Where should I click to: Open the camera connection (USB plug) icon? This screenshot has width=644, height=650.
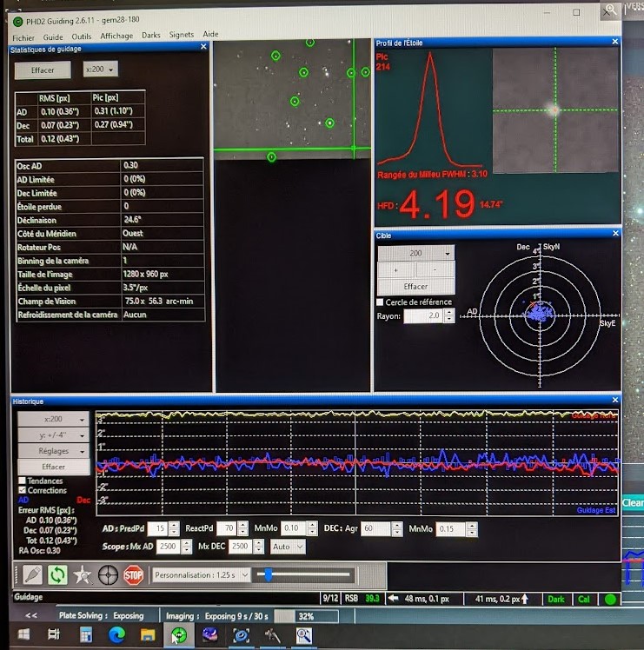point(32,575)
